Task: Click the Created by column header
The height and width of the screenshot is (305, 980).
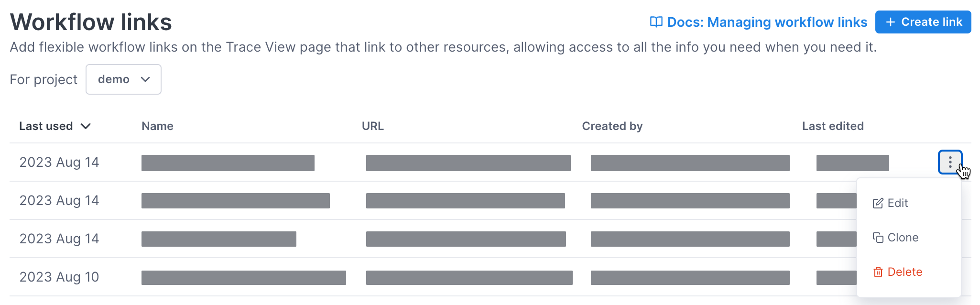Action: pyautogui.click(x=612, y=126)
